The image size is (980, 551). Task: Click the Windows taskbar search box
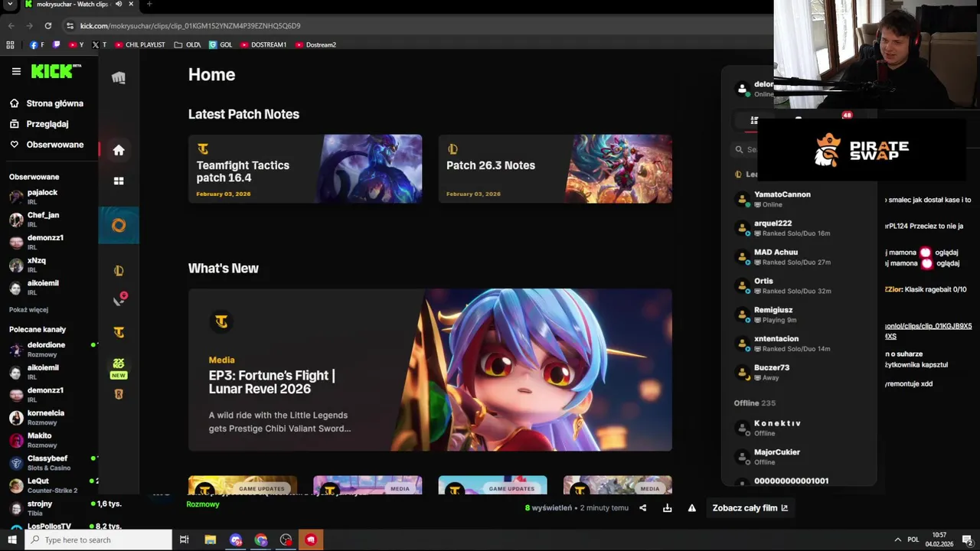98,540
